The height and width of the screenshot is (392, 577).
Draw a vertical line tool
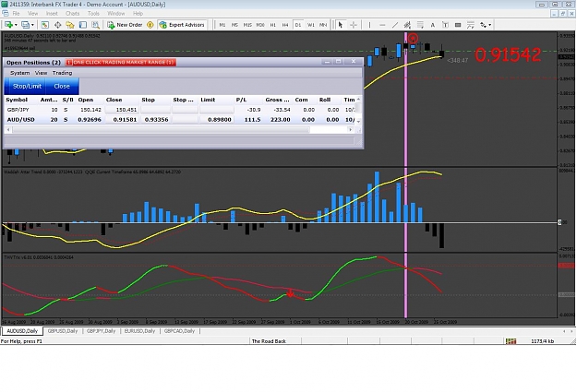[x=369, y=25]
